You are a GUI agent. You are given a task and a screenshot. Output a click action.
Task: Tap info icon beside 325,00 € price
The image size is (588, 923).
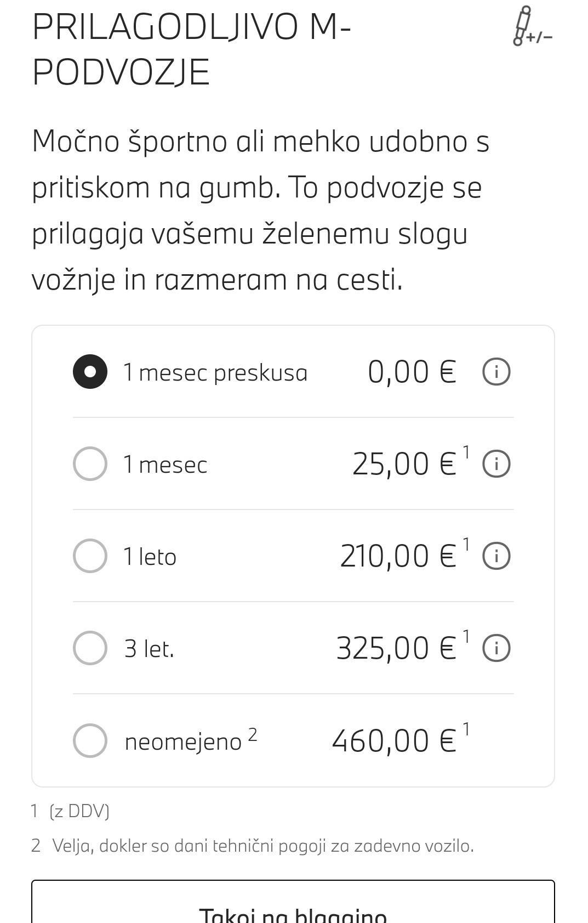point(496,648)
